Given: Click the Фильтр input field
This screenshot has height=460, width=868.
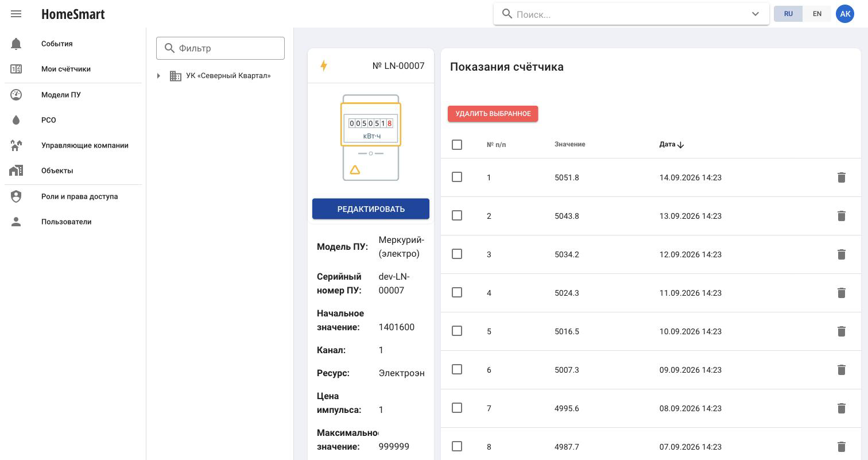Looking at the screenshot, I should pos(220,48).
